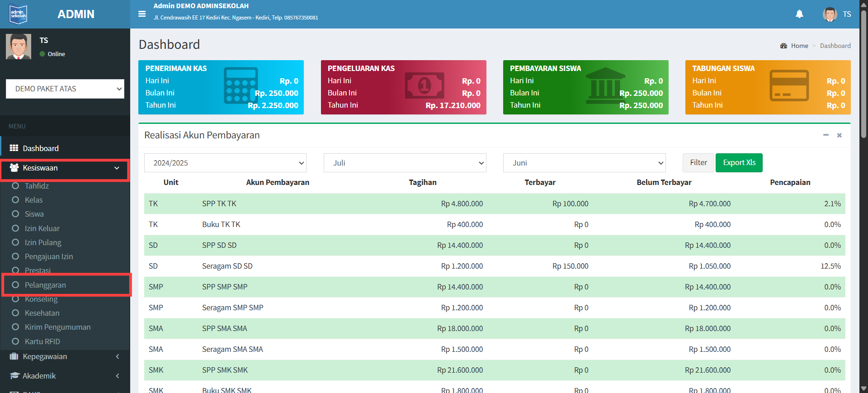The image size is (868, 393).
Task: Click the TS user avatar in header
Action: click(830, 14)
